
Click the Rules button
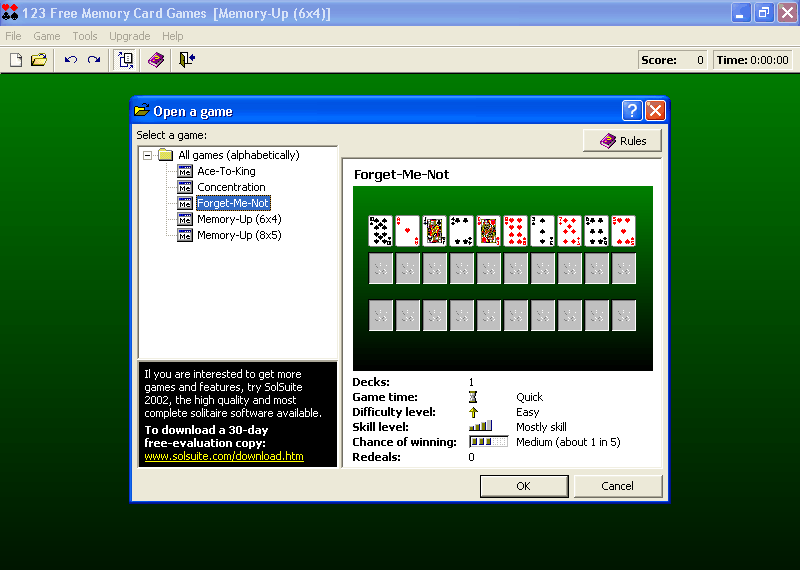click(x=622, y=141)
